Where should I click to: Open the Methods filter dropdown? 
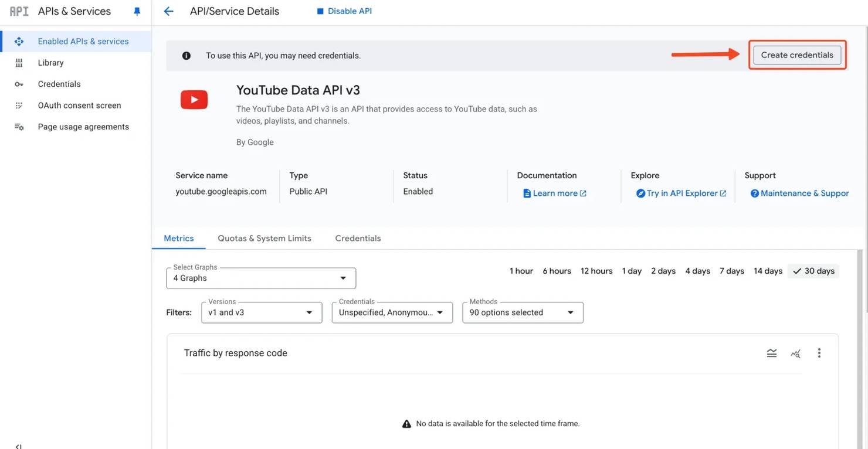(523, 312)
